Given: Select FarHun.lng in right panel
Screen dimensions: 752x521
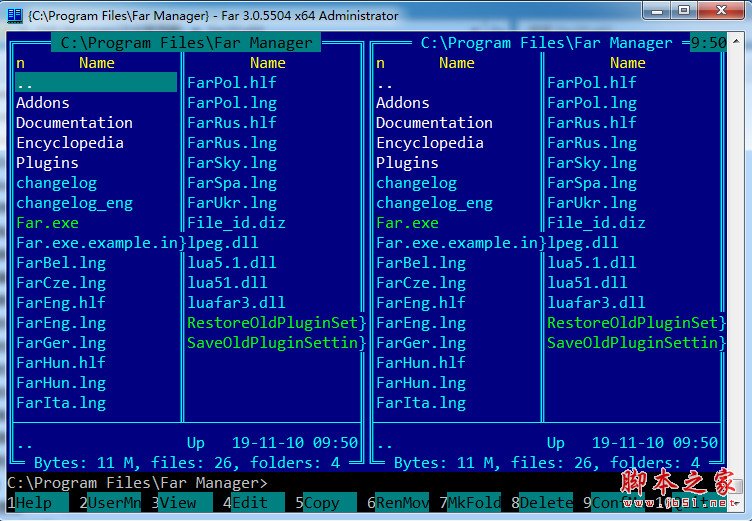Looking at the screenshot, I should click(x=421, y=383).
